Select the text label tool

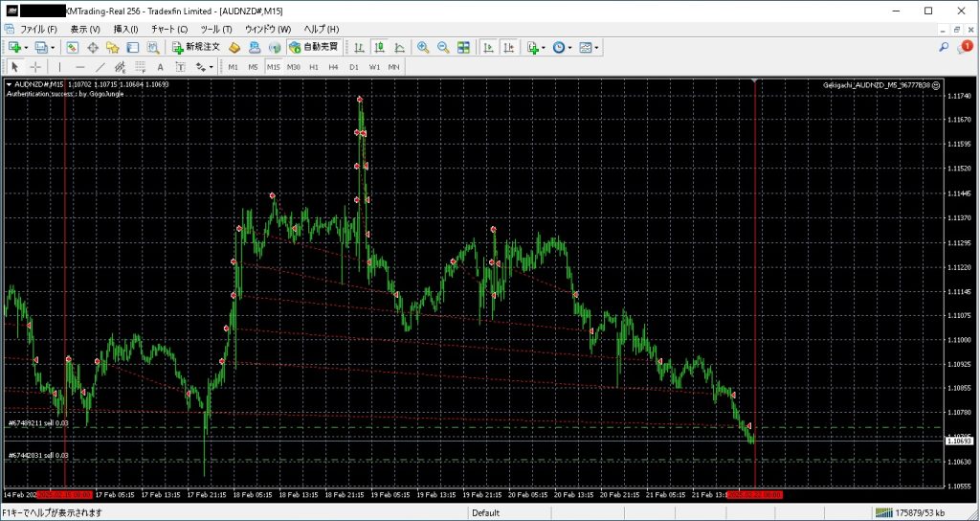click(160, 67)
